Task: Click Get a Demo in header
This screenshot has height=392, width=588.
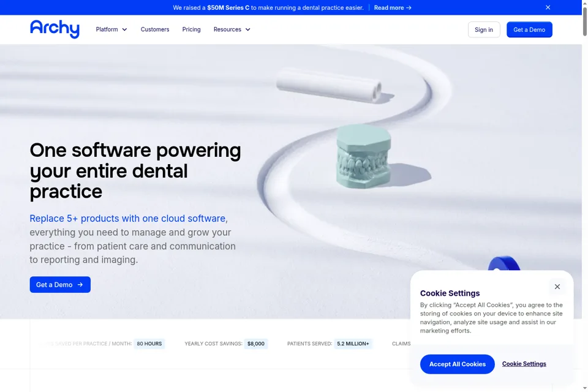Action: pyautogui.click(x=529, y=29)
